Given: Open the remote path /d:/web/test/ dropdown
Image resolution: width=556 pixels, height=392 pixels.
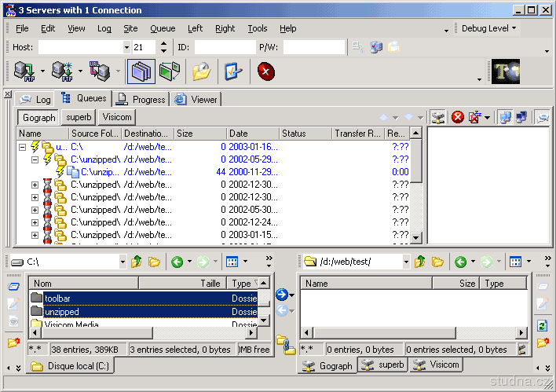Looking at the screenshot, I should [406, 262].
